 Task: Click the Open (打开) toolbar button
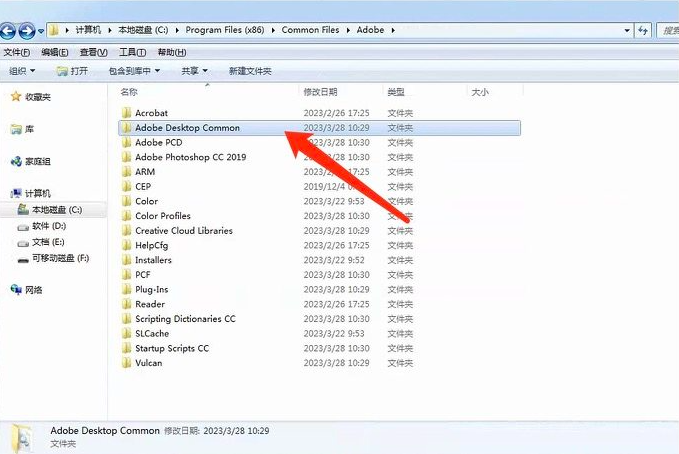pyautogui.click(x=72, y=71)
